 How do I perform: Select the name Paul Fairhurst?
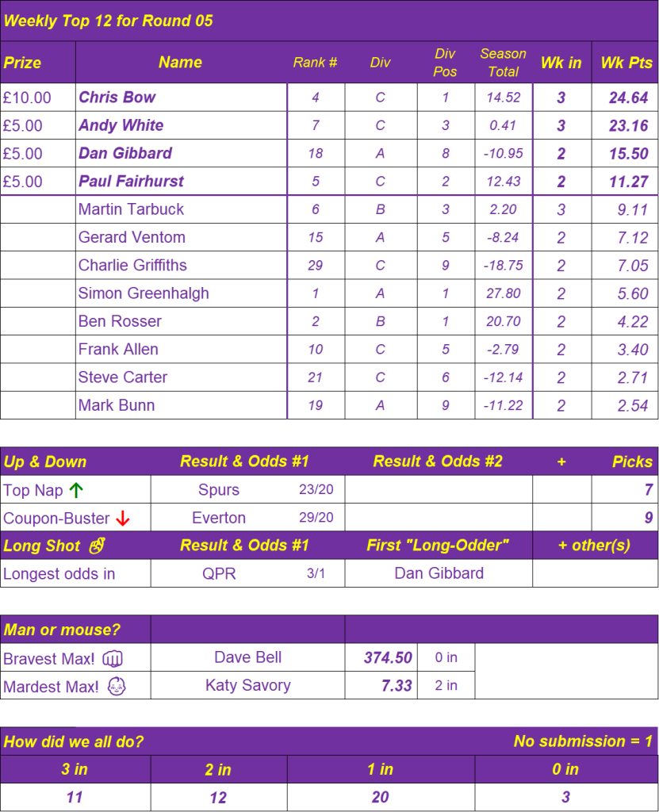[x=131, y=182]
